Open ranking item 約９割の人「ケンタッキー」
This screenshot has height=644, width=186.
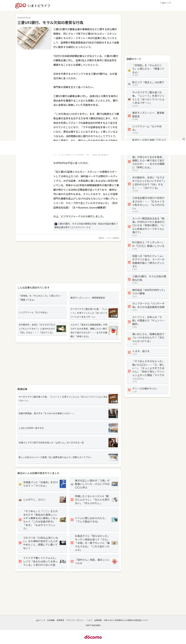coord(147,245)
